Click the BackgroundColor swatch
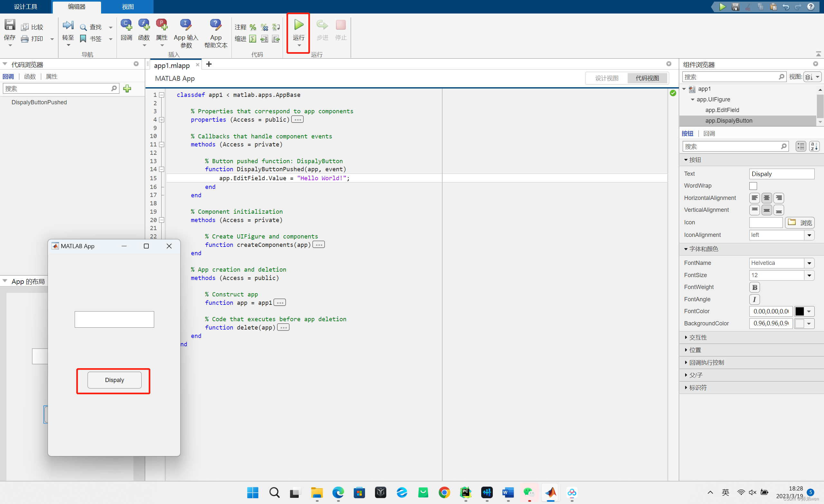Image resolution: width=824 pixels, height=504 pixels. (x=800, y=323)
